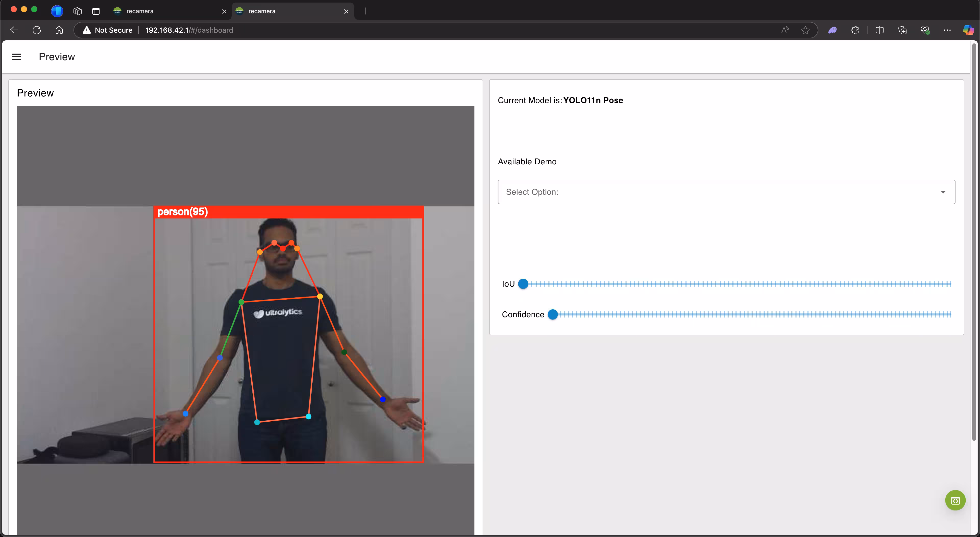Open the browser home page icon
This screenshot has width=980, height=537.
(x=59, y=30)
